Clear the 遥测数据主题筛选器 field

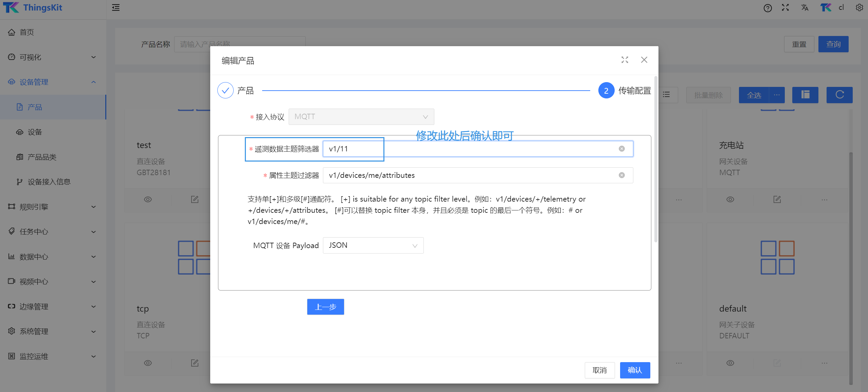621,149
